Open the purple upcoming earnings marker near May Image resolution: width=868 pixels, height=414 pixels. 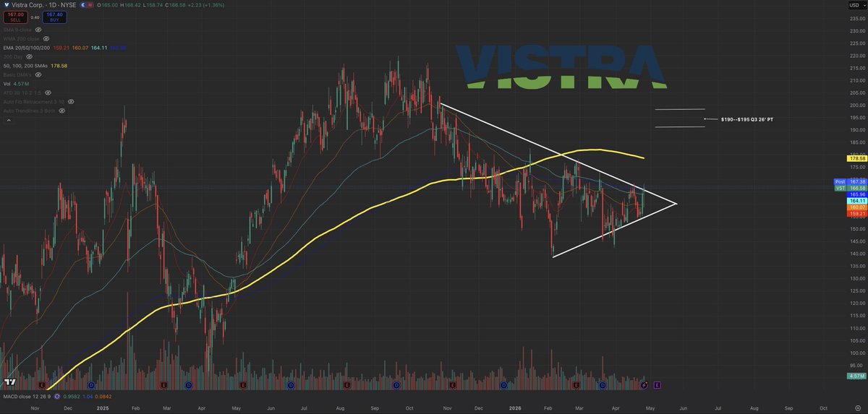pos(658,385)
